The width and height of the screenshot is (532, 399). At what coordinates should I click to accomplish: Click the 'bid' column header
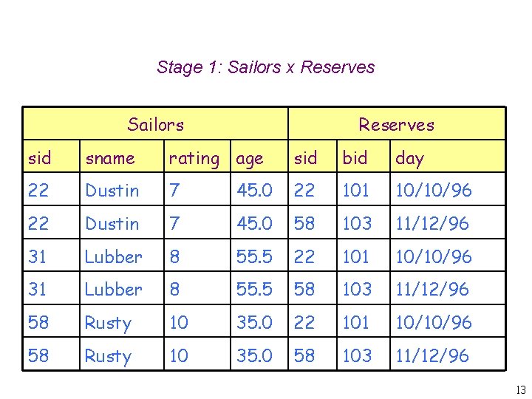click(355, 157)
